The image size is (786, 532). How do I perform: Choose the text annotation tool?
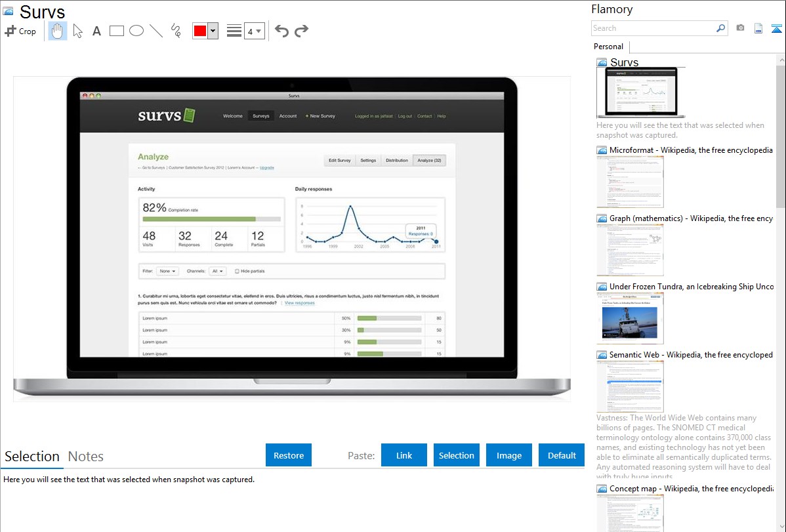(96, 31)
